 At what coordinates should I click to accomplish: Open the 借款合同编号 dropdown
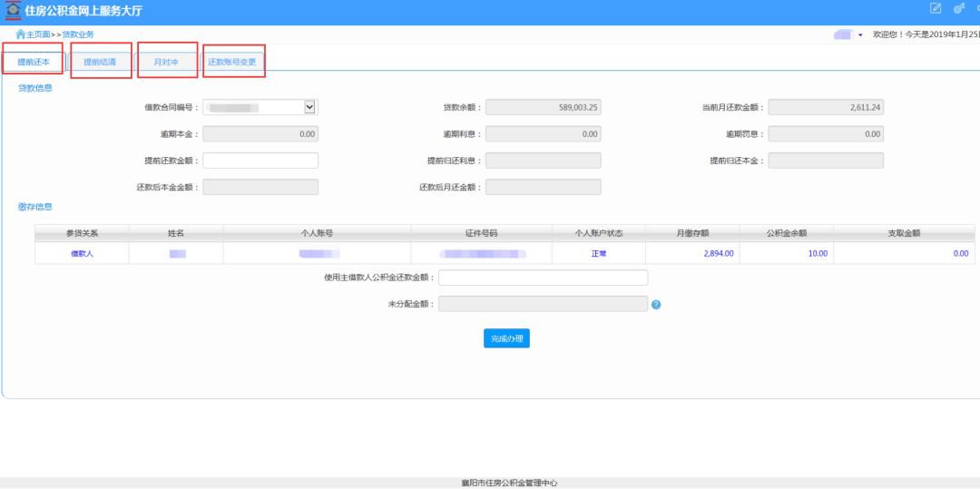[x=309, y=107]
